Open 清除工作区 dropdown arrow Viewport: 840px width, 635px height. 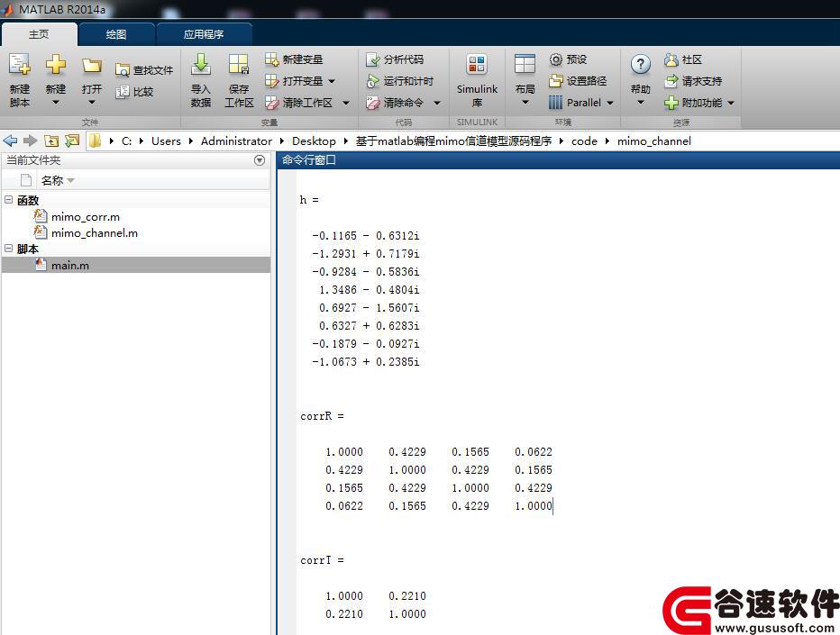click(x=346, y=103)
